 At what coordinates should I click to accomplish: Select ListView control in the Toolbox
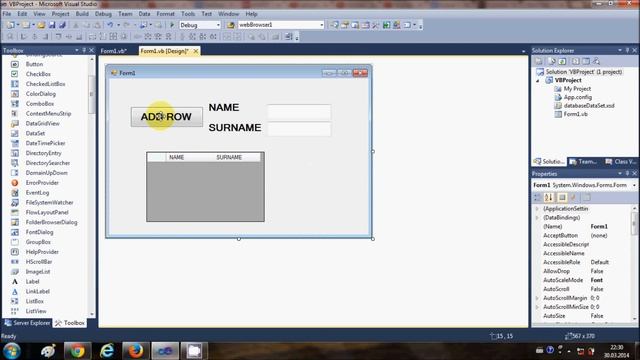click(36, 311)
